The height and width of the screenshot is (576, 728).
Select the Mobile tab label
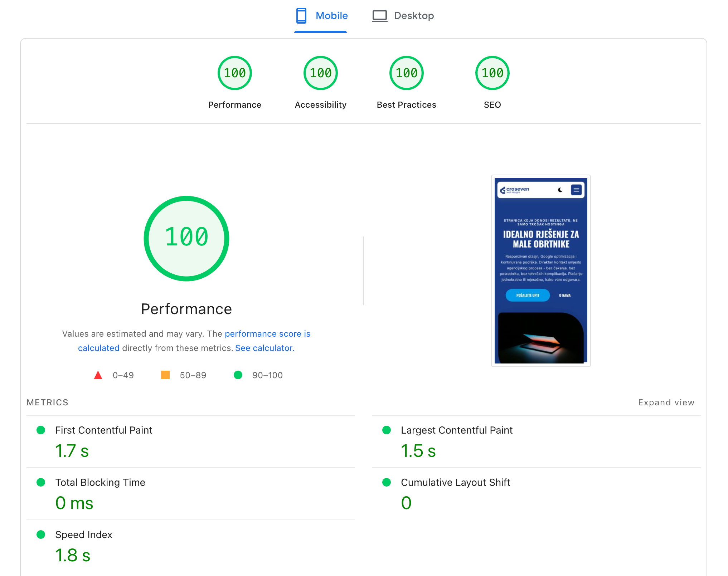tap(331, 16)
